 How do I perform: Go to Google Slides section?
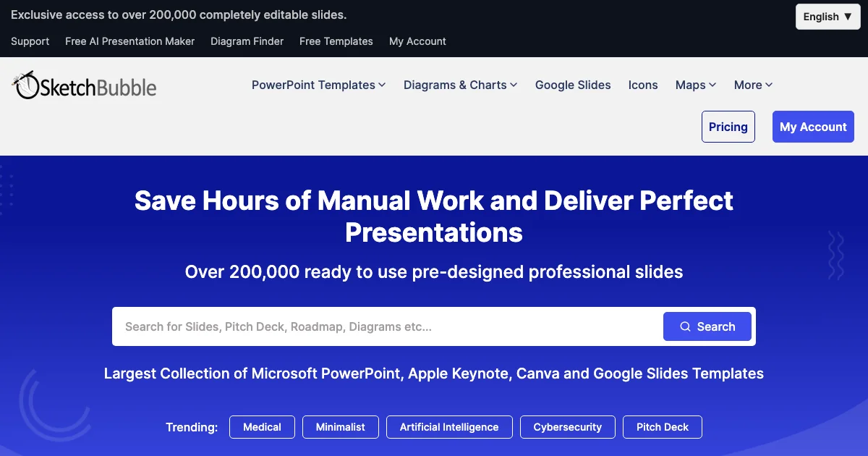(x=573, y=85)
